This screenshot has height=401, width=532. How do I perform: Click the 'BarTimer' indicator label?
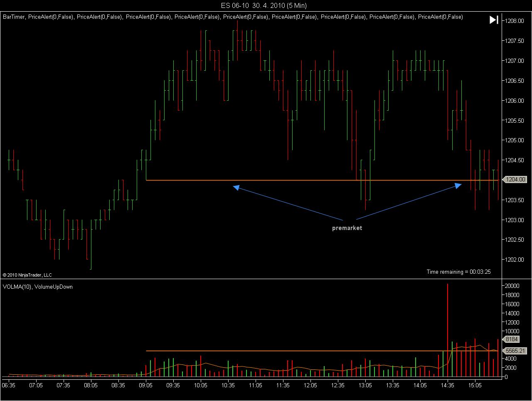point(14,17)
